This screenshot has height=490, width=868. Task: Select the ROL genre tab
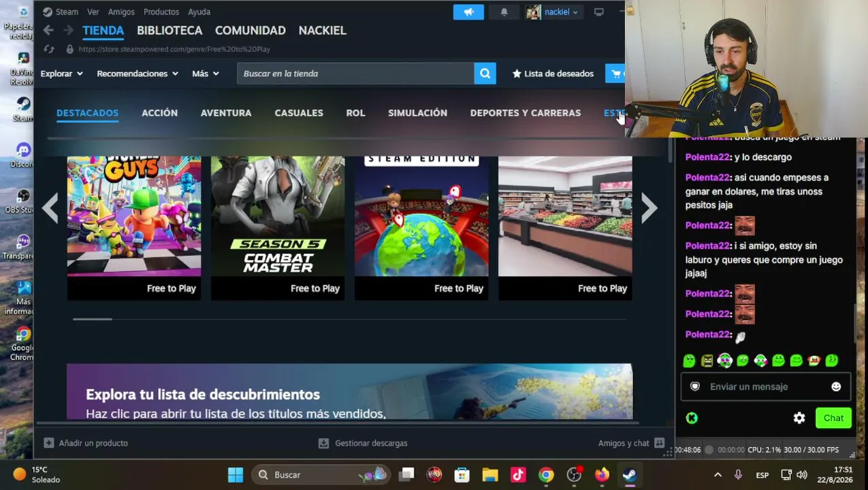(355, 113)
